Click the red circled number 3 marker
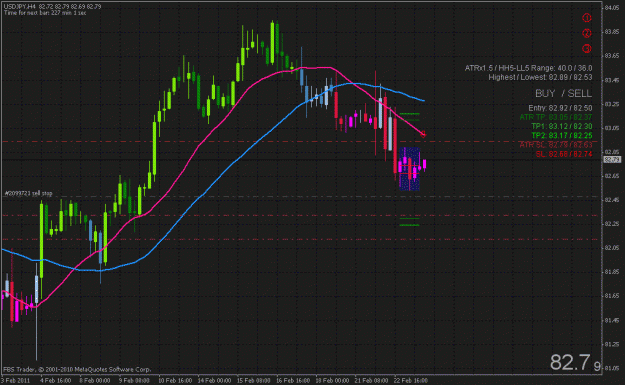The image size is (625, 385). click(x=586, y=49)
